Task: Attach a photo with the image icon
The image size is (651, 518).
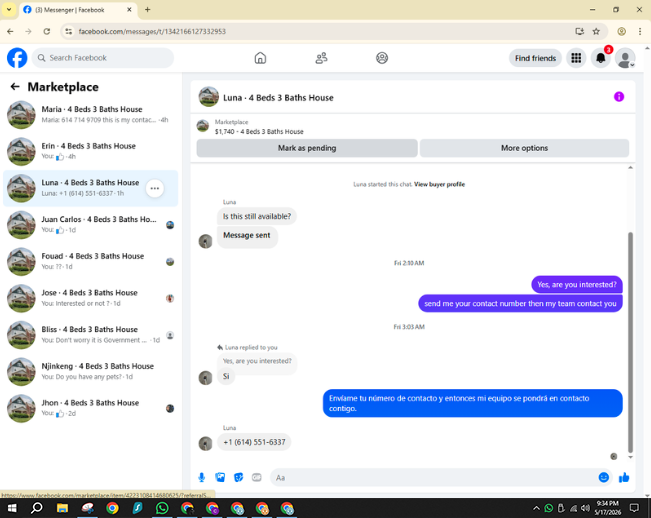Action: point(220,477)
